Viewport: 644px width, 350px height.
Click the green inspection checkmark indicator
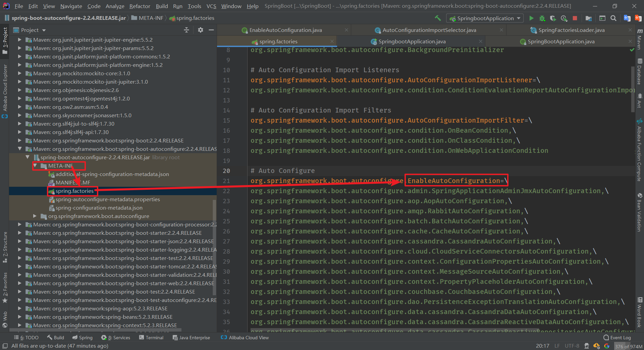click(x=632, y=50)
